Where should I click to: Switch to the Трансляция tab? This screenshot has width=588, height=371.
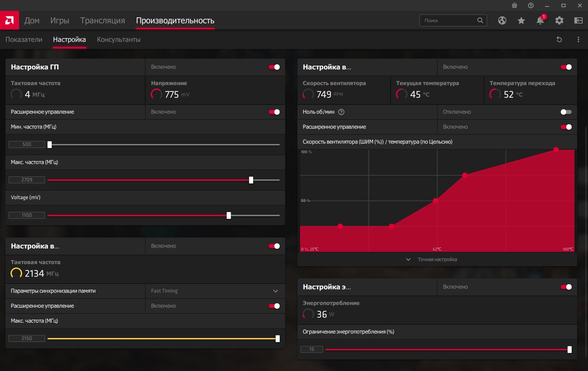coord(102,20)
